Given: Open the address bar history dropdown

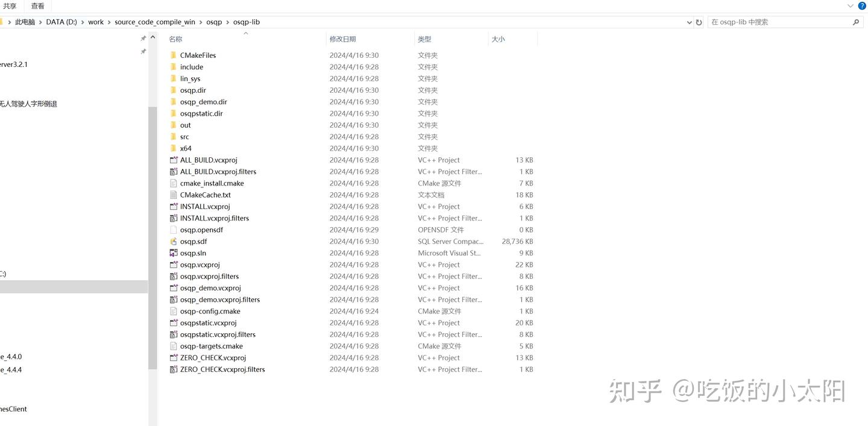Looking at the screenshot, I should tap(689, 22).
